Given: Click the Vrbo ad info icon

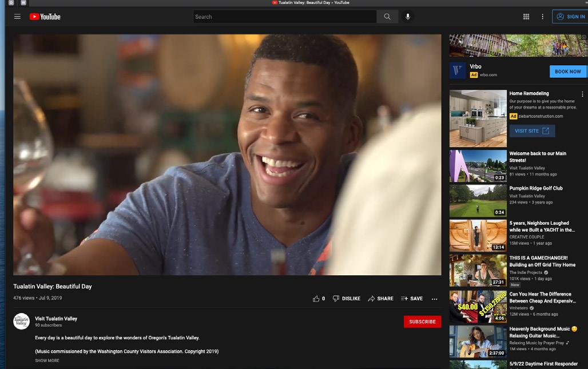Looking at the screenshot, I should [584, 37].
